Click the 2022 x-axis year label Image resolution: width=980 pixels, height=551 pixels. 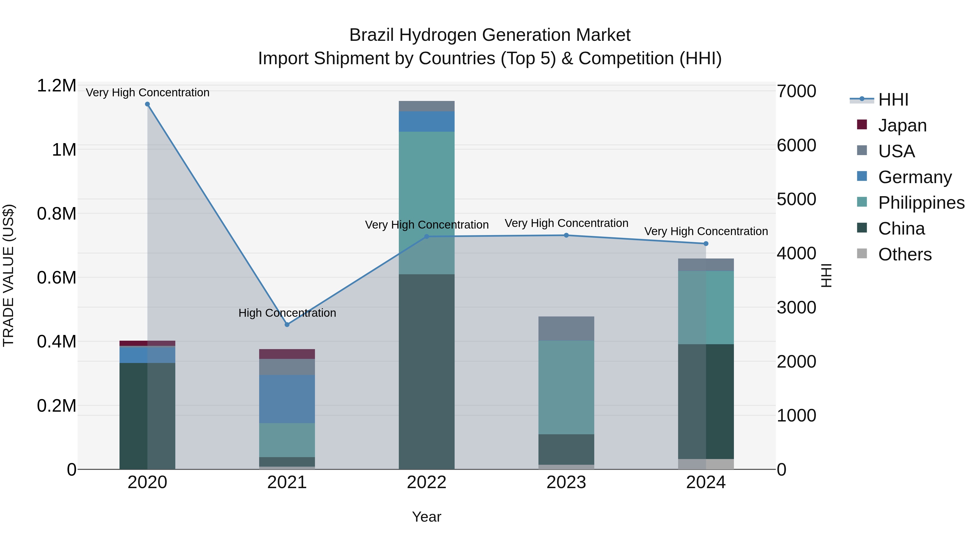(x=427, y=482)
